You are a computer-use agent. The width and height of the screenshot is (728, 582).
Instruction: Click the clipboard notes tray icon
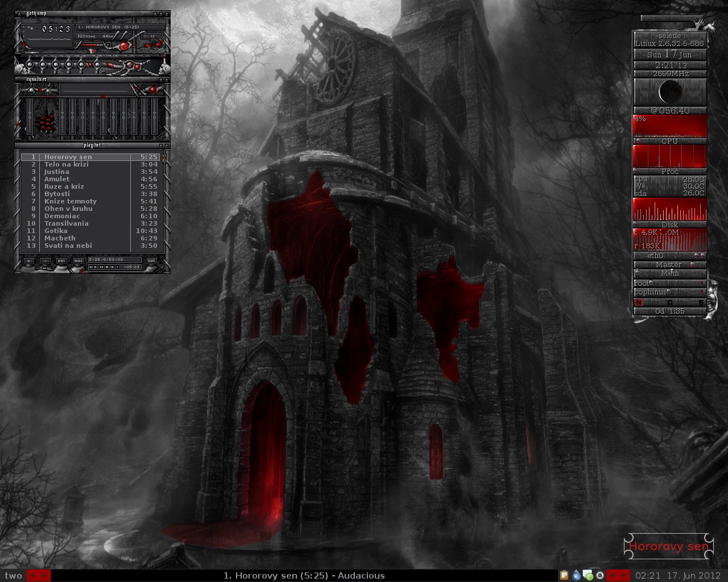click(x=564, y=575)
